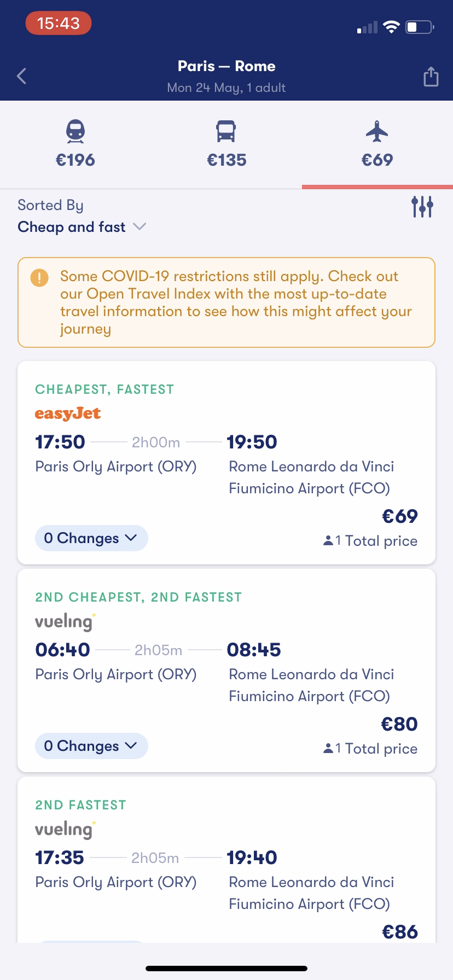Expand 0 Changes on 06:40 Vueling flight
Viewport: 453px width, 980px height.
(x=91, y=746)
